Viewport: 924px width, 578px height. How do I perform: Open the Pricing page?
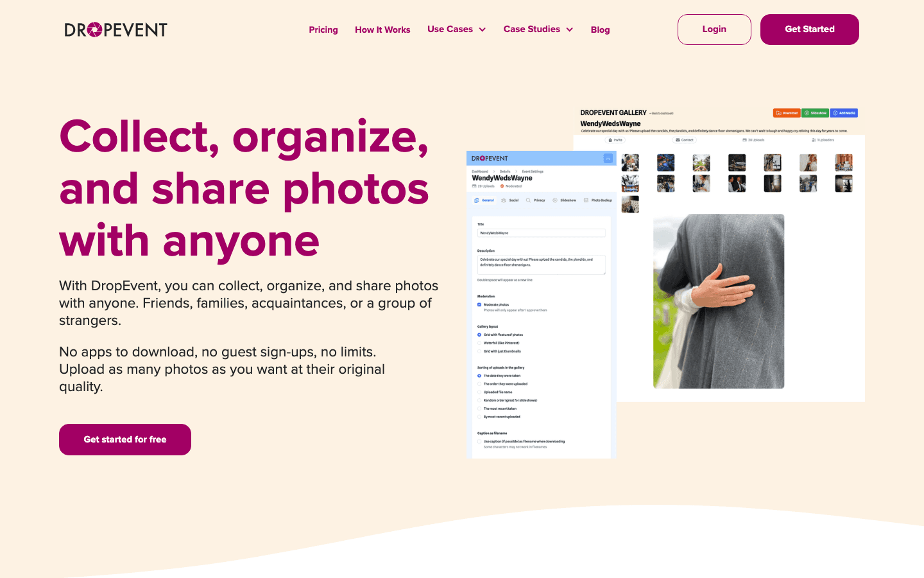click(x=323, y=30)
